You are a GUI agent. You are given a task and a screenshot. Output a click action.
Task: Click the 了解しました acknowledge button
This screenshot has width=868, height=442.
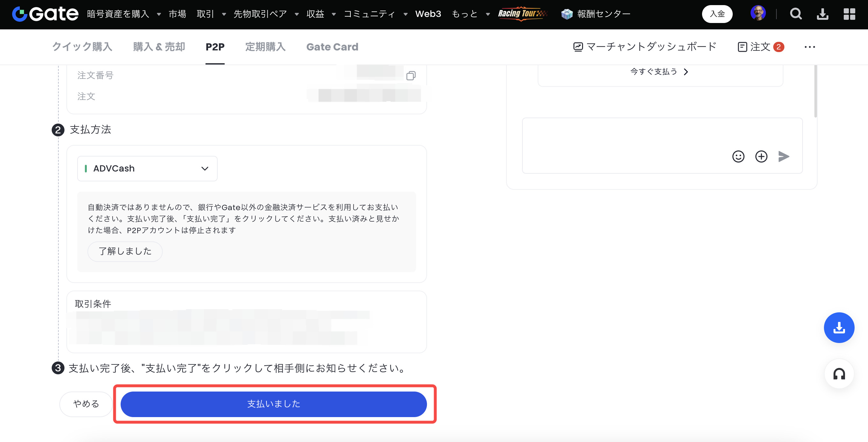click(x=125, y=251)
